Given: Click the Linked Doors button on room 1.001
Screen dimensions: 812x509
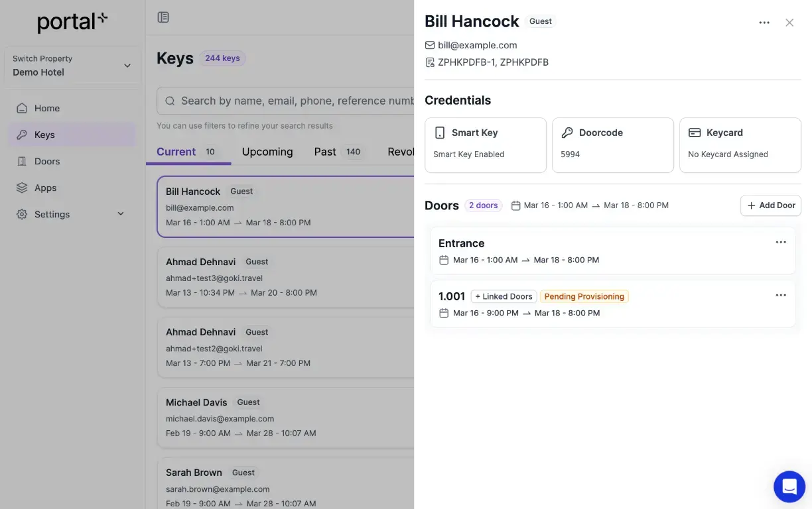Looking at the screenshot, I should 504,296.
